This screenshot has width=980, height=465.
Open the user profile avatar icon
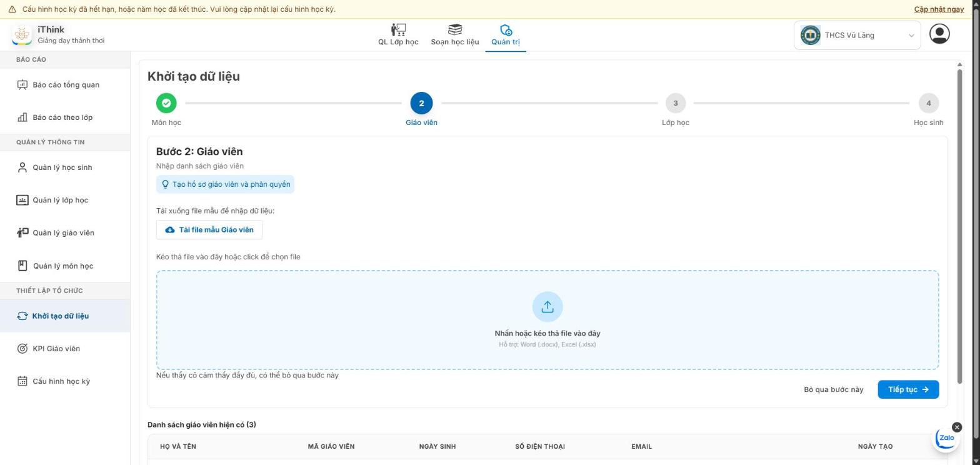[939, 34]
